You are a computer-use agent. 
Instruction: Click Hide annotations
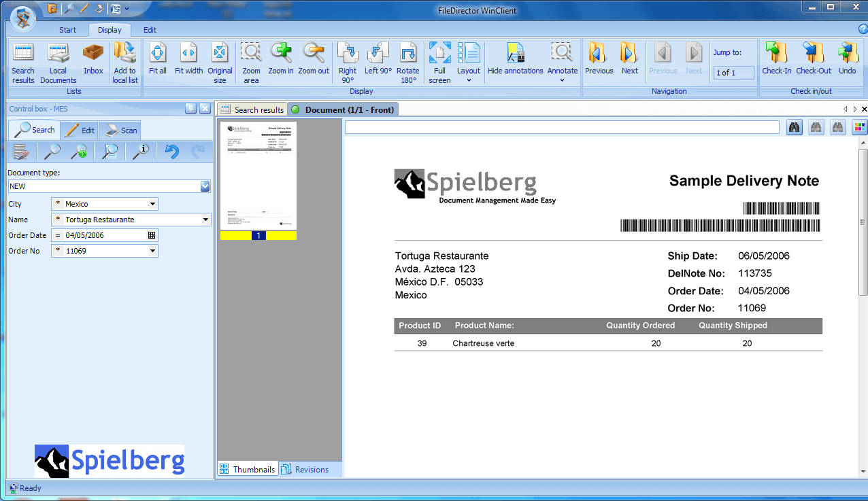pos(516,58)
